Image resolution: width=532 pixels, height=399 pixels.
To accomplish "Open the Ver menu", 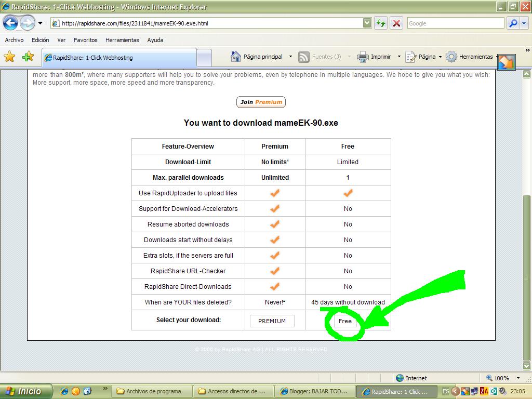I will click(x=61, y=40).
